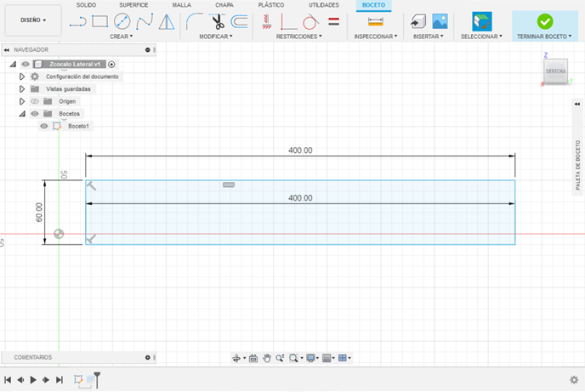Viewport: 585px width, 392px height.
Task: Expand the Origen tree node
Action: (21, 101)
